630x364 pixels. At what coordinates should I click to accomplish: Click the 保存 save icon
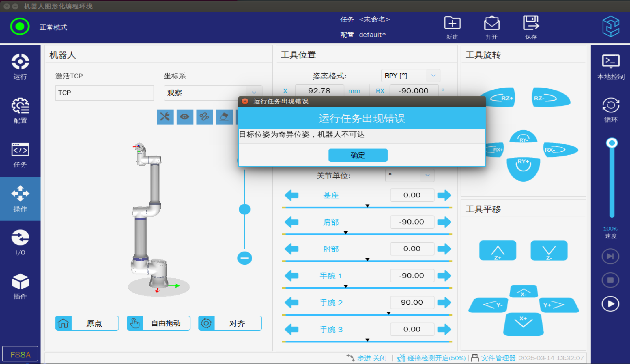pyautogui.click(x=531, y=24)
